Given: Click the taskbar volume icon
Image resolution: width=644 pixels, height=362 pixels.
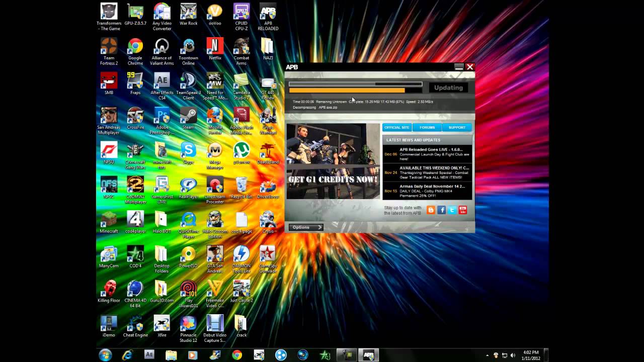Looking at the screenshot, I should point(514,355).
